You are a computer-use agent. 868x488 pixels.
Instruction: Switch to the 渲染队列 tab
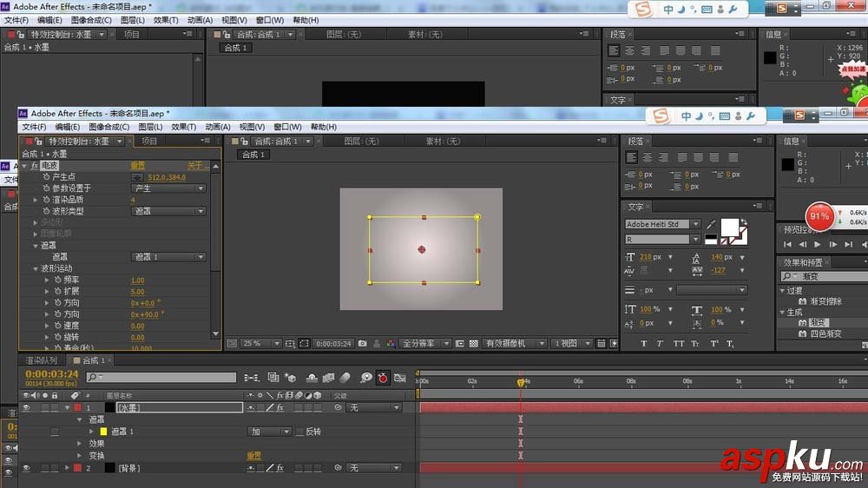click(43, 360)
